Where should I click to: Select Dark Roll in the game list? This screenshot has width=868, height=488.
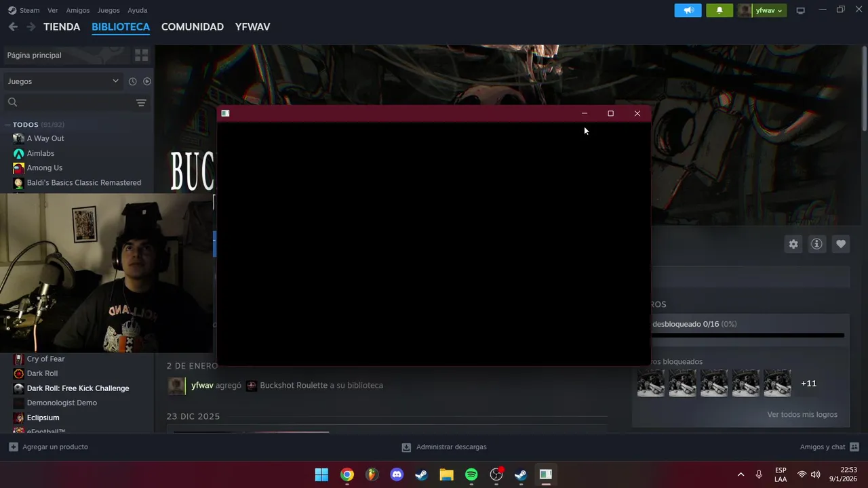coord(42,373)
